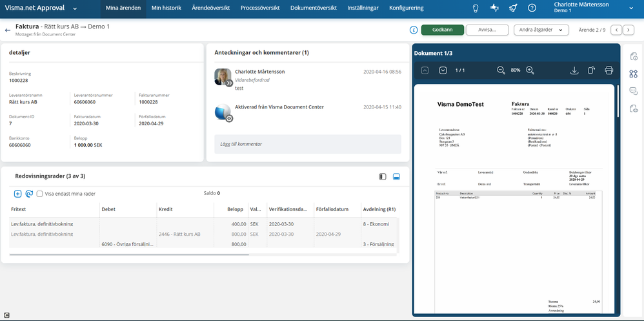Refresh the accounting rows

coord(29,194)
